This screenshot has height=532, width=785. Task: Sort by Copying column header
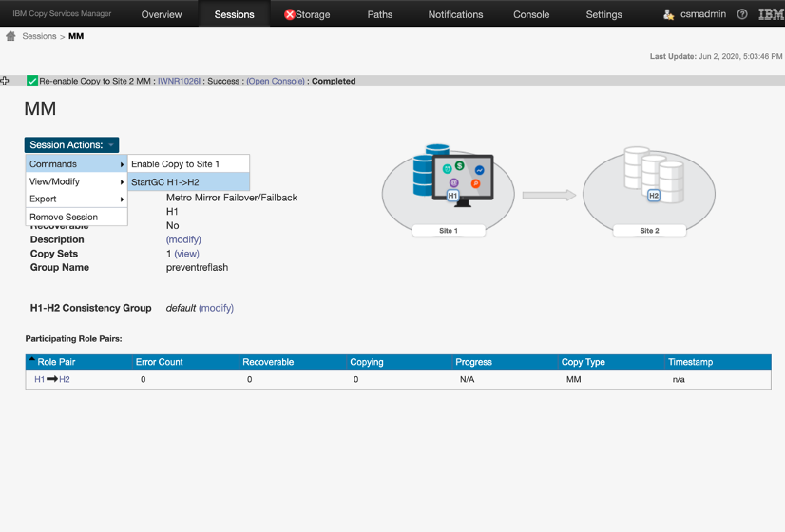point(367,362)
